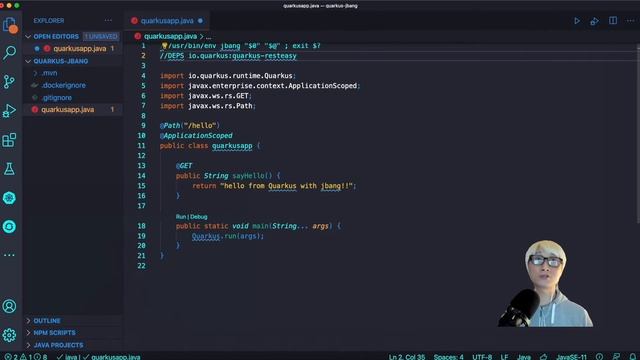640x360 pixels.
Task: Open the Accounts icon
Action: tap(9, 306)
